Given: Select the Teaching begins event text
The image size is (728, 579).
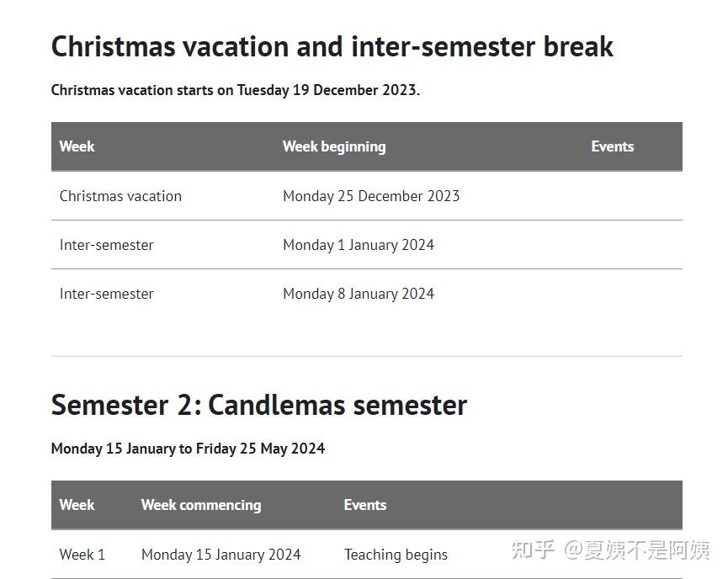Looking at the screenshot, I should click(396, 555).
